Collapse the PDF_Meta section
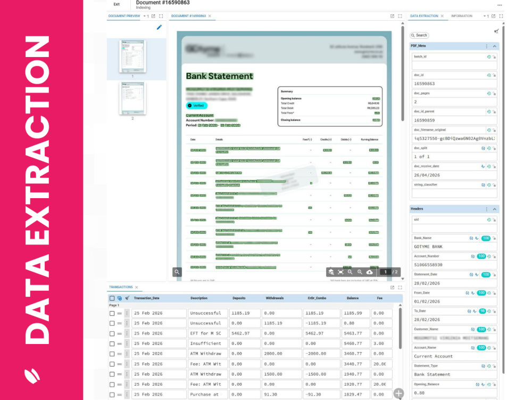The image size is (532, 400). pos(495,46)
